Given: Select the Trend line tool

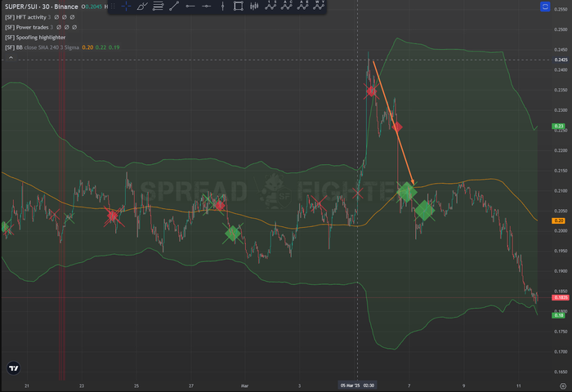Looking at the screenshot, I should [x=174, y=6].
